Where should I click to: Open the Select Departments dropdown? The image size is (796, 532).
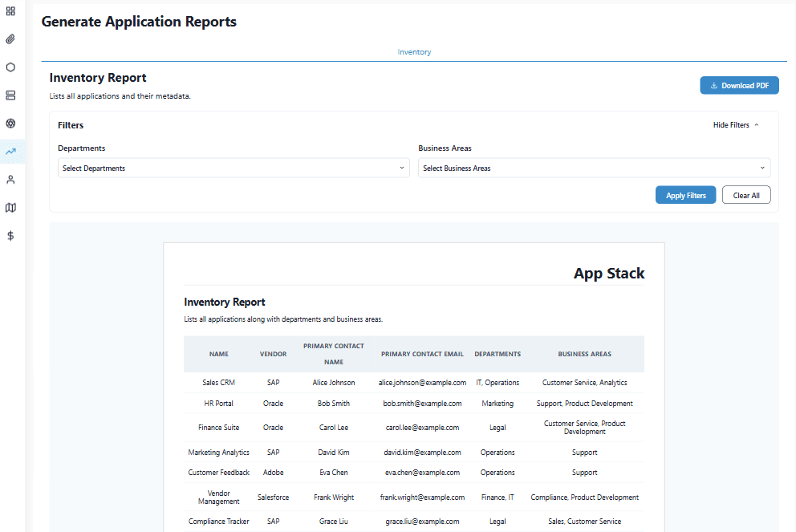tap(234, 168)
